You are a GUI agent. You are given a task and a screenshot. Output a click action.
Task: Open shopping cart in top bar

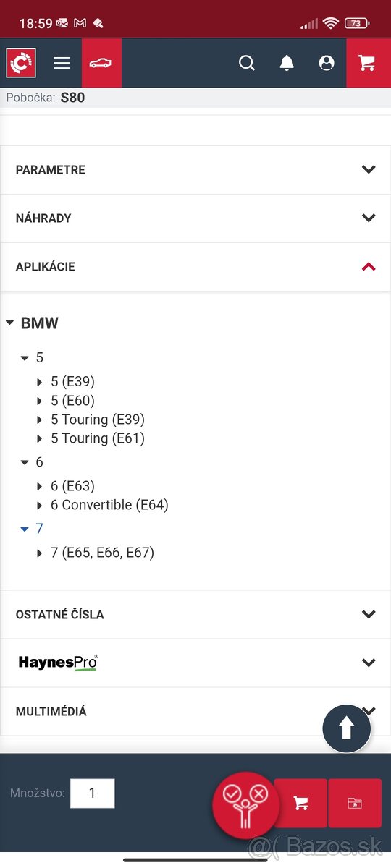367,63
